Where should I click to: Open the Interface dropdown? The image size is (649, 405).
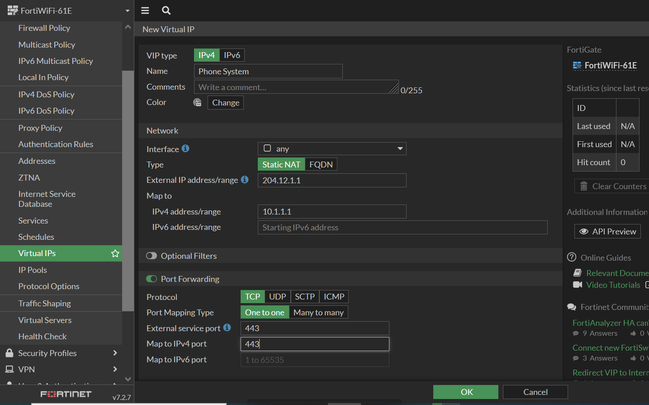click(332, 149)
